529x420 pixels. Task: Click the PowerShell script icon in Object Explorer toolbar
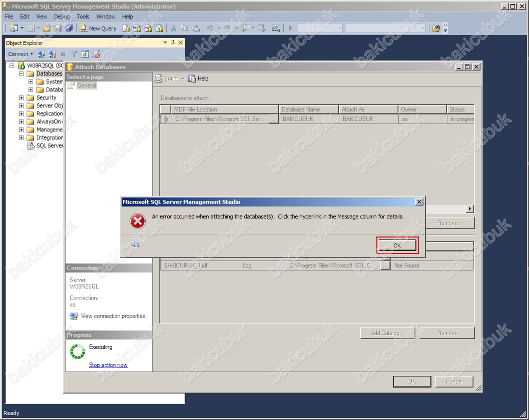96,54
